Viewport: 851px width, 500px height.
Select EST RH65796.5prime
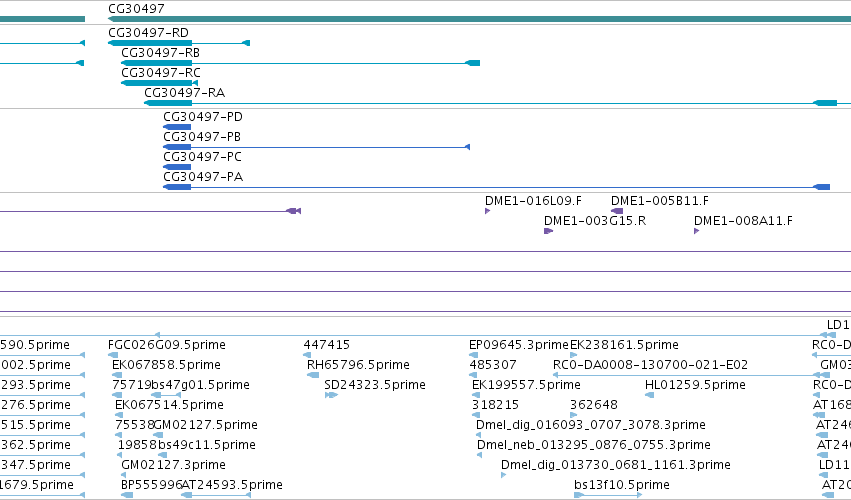point(358,365)
